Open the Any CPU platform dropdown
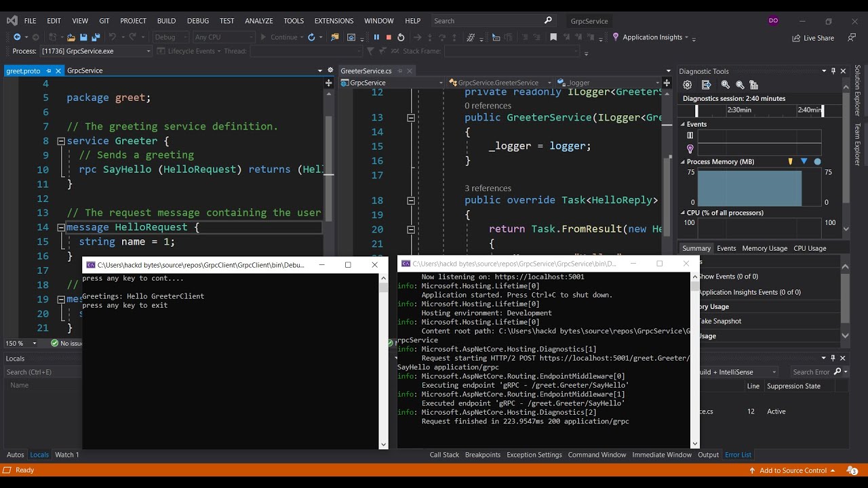Viewport: 868px width, 488px height. (x=223, y=37)
